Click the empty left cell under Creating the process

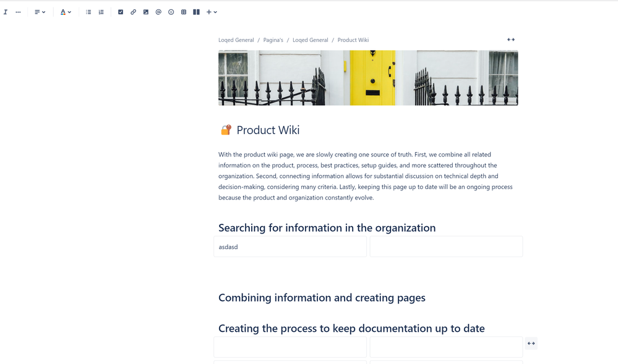click(x=290, y=347)
